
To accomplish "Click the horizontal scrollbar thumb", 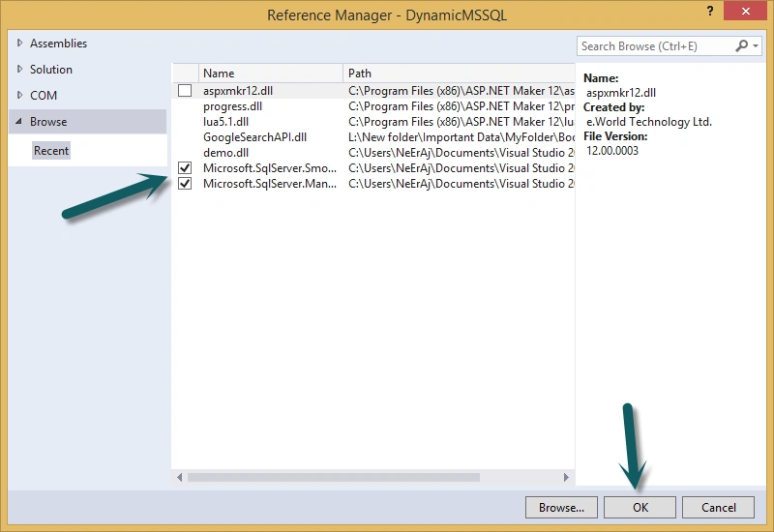I will coord(334,477).
